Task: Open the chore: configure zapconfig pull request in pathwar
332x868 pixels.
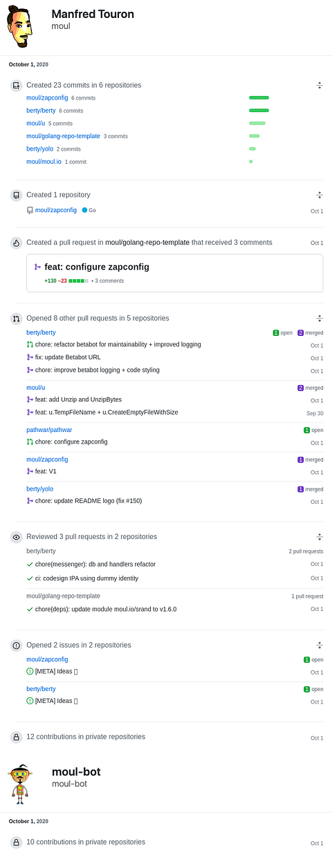Action: click(x=71, y=442)
